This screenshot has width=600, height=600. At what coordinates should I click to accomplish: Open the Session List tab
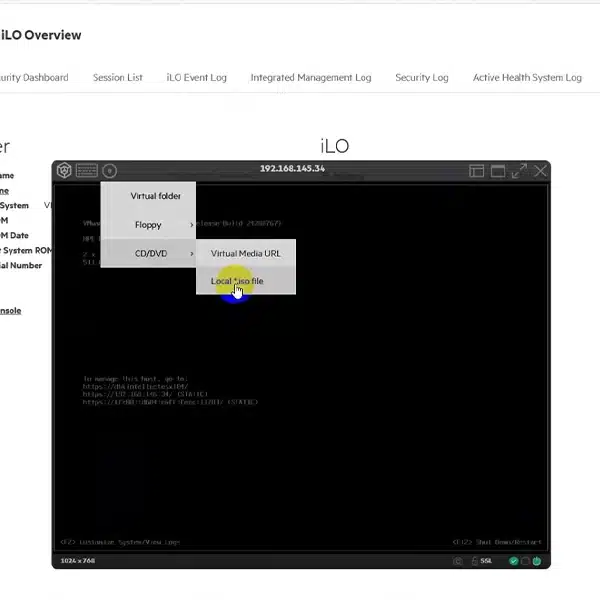point(117,77)
